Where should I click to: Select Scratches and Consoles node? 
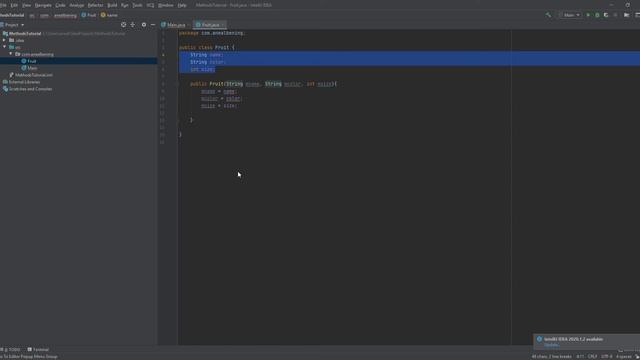[28, 89]
